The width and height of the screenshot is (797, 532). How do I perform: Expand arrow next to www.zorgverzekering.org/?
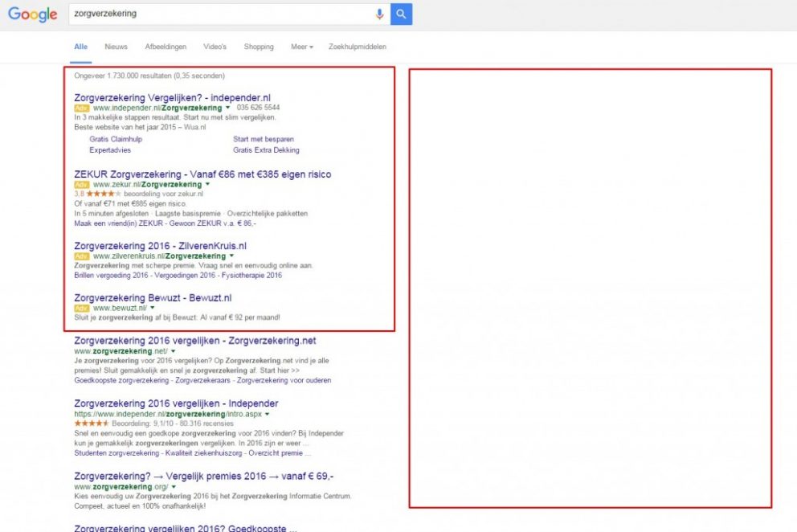pyautogui.click(x=174, y=487)
